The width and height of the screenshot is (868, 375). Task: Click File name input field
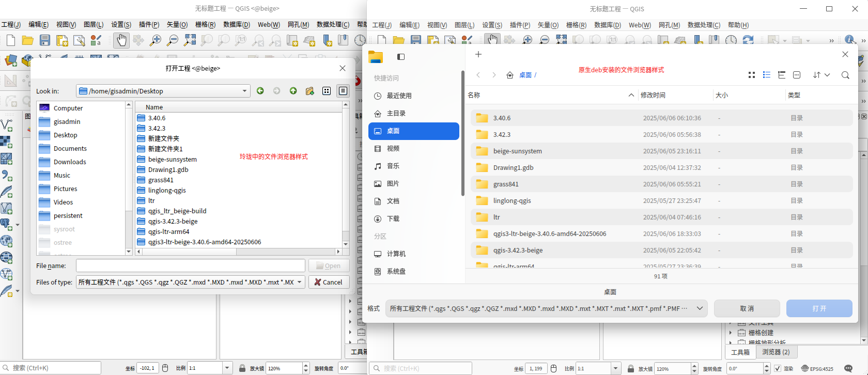[x=191, y=265]
